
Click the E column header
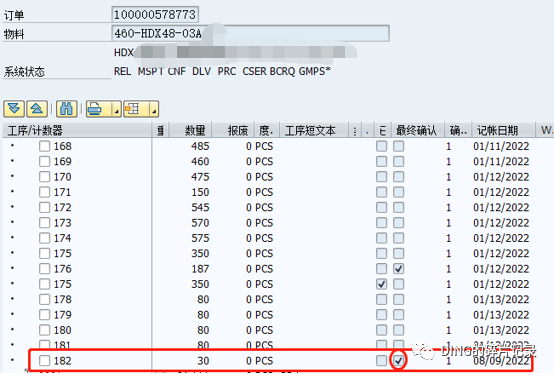click(382, 130)
